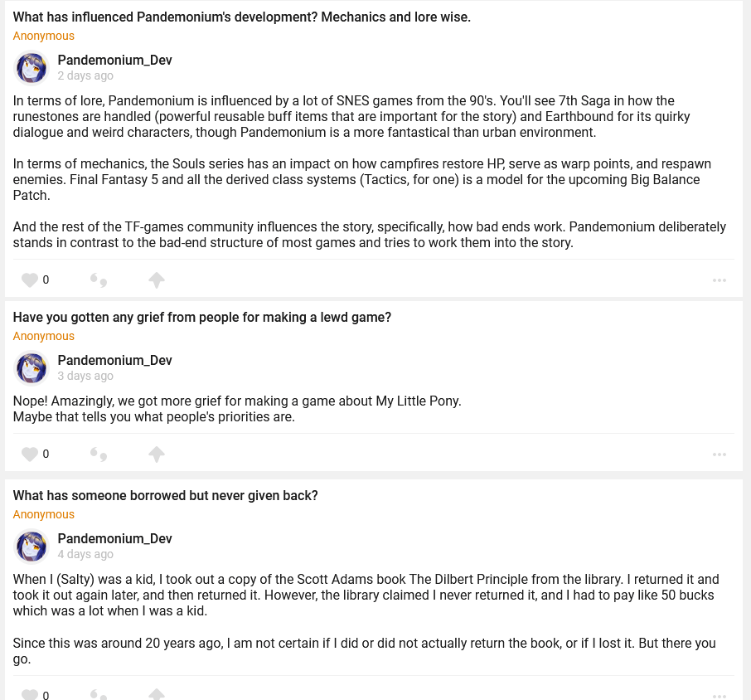The width and height of the screenshot is (751, 700).
Task: Share the Pandemonium influences answer via arrow icon
Action: pyautogui.click(x=157, y=280)
